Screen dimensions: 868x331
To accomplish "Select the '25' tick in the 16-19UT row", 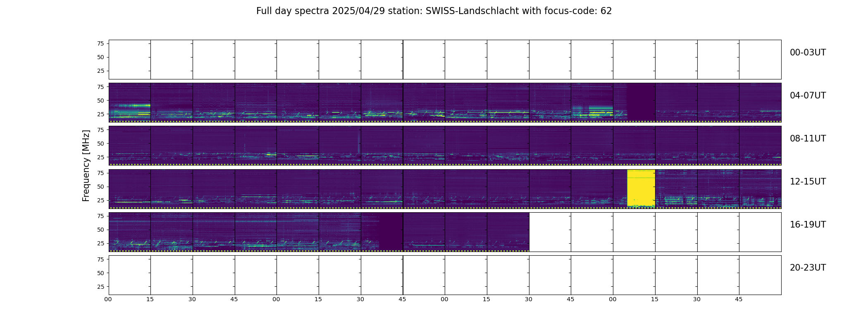I will click(100, 243).
